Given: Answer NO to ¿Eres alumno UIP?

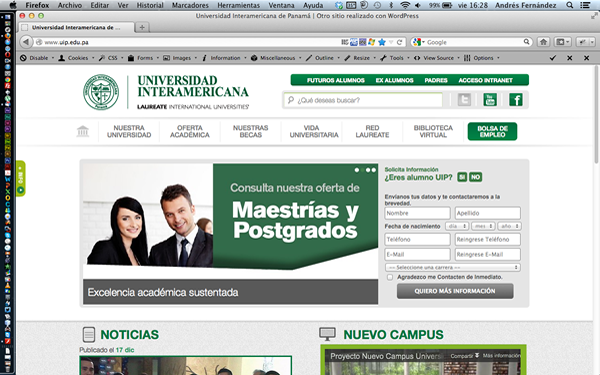Looking at the screenshot, I should 475,177.
